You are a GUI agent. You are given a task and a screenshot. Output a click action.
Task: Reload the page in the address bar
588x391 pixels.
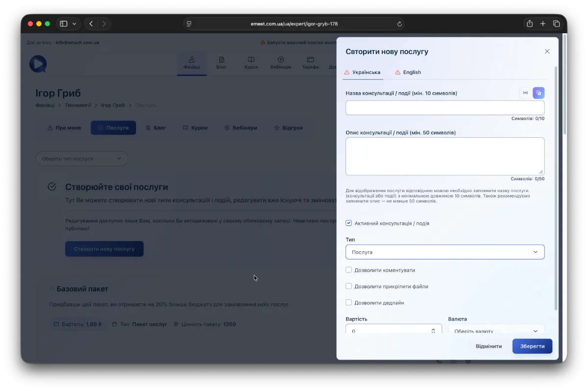(x=399, y=24)
